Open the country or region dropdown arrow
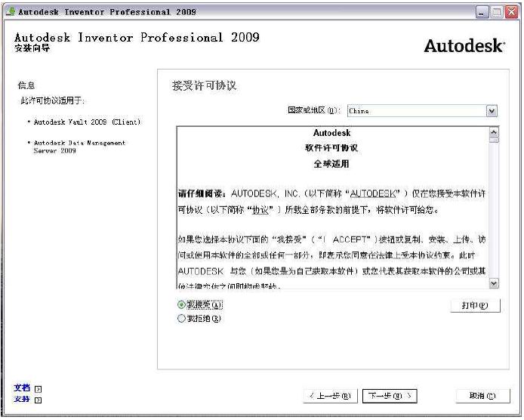 [x=492, y=111]
